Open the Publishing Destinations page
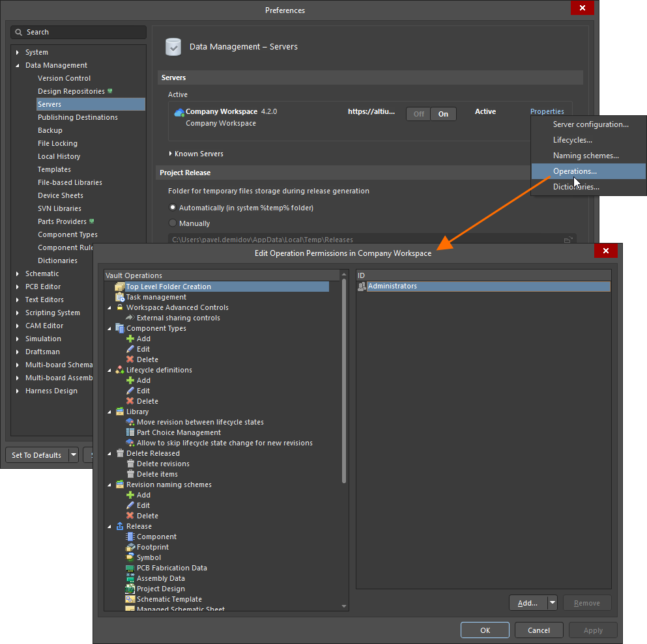 click(78, 117)
